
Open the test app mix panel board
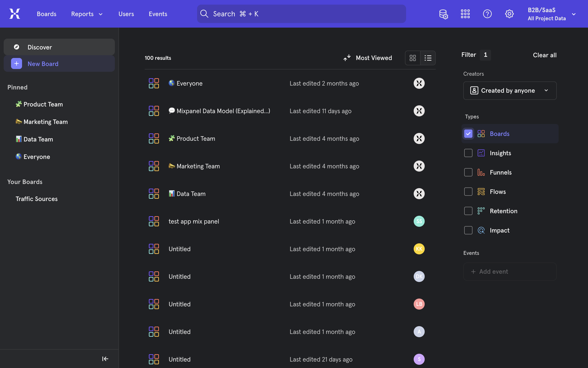pos(290,221)
